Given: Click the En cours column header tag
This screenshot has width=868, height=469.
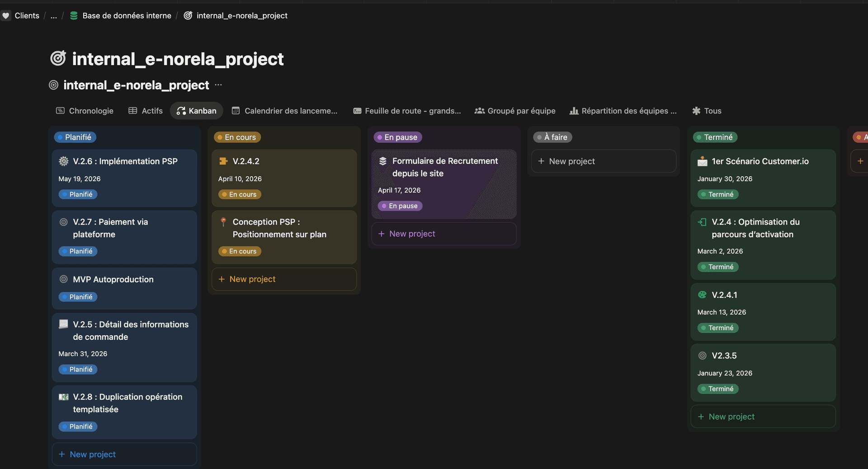Looking at the screenshot, I should coord(237,137).
